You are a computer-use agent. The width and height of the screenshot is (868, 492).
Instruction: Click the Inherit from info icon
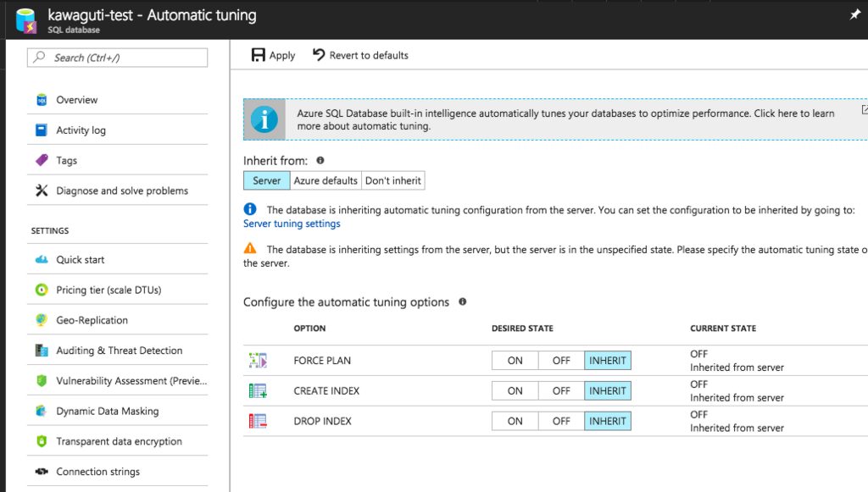[320, 160]
